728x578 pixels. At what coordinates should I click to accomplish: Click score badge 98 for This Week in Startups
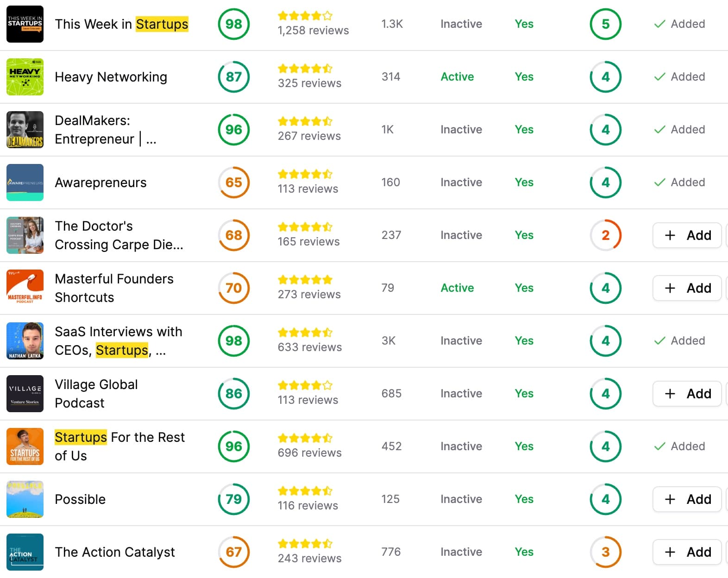pyautogui.click(x=234, y=24)
